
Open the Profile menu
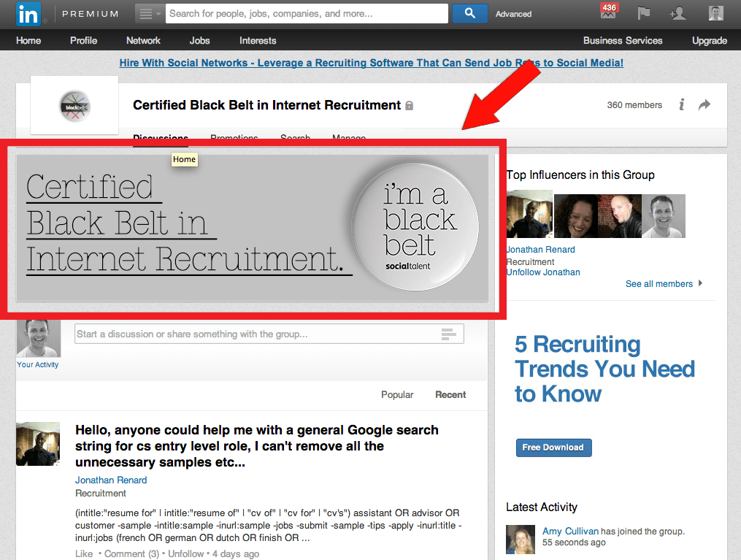(x=84, y=41)
